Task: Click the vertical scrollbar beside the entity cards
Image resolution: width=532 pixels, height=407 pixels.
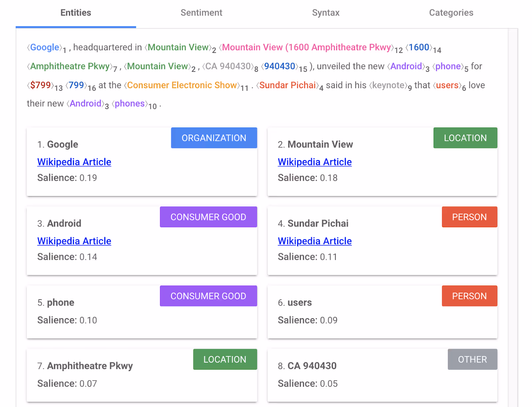Action: [x=513, y=218]
